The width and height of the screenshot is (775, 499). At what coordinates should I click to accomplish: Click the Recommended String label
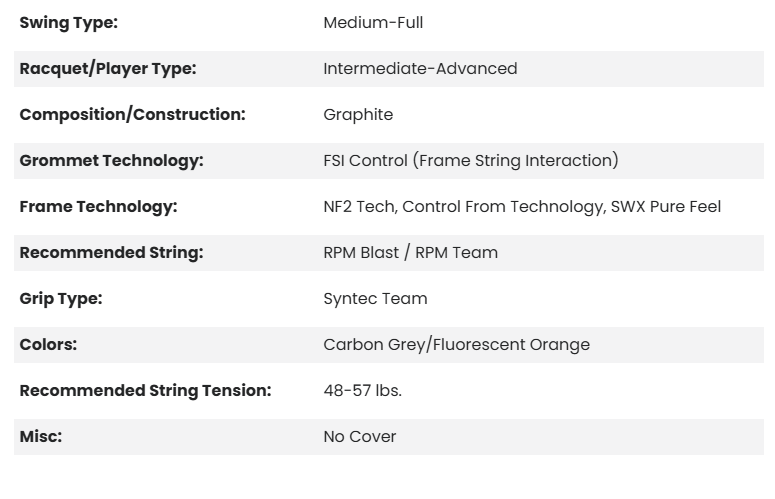[111, 253]
